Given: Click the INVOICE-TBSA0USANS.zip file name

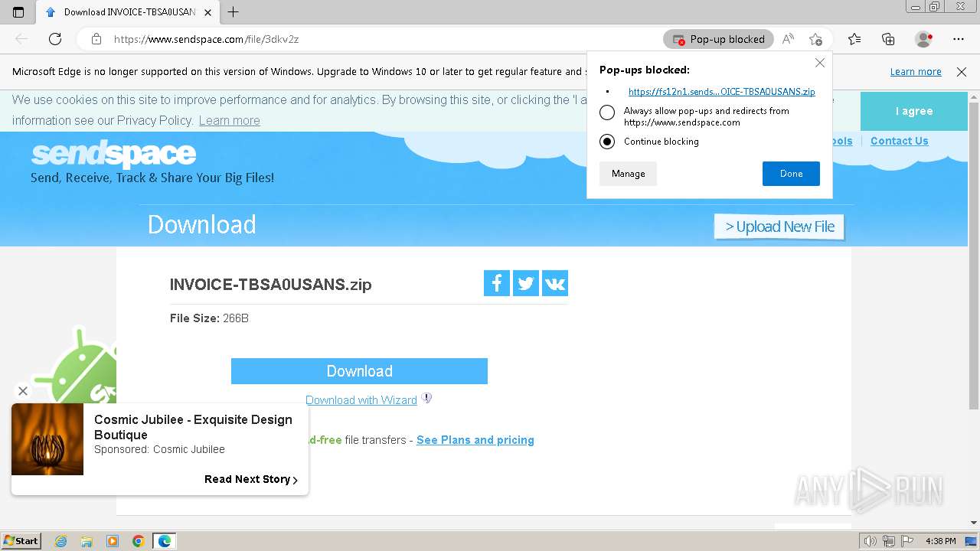Looking at the screenshot, I should point(270,284).
